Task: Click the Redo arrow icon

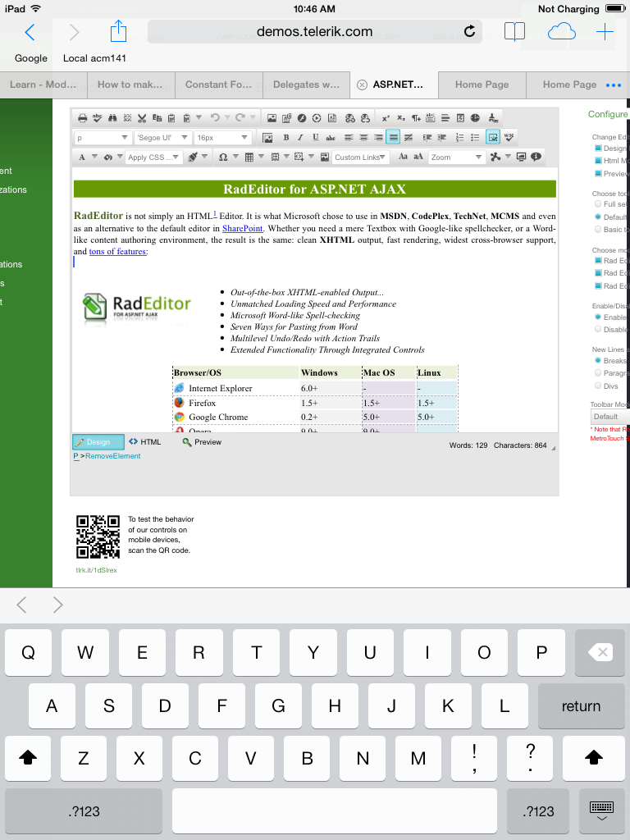Action: pos(240,117)
